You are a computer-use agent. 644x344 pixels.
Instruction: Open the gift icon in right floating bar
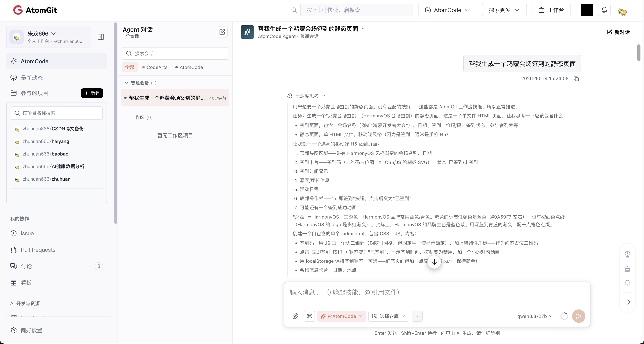pyautogui.click(x=627, y=269)
